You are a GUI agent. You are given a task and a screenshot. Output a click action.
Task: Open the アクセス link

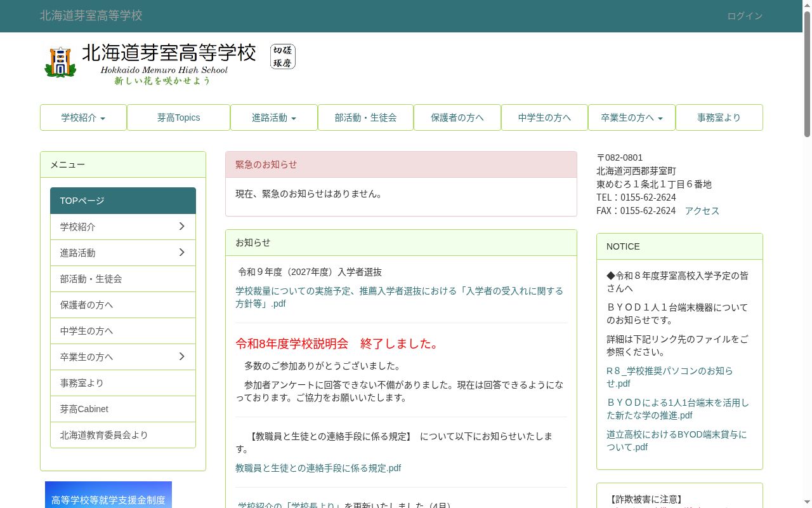tap(702, 211)
